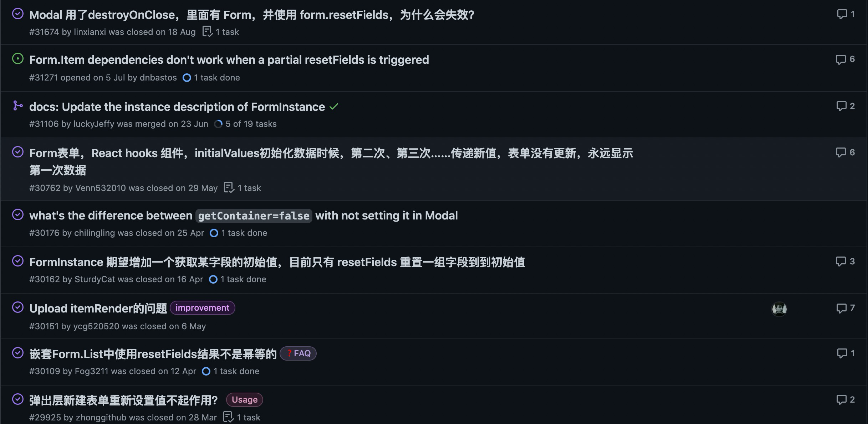The height and width of the screenshot is (424, 868).
Task: Open comments icon on the resetFields dependencies issue
Action: coord(841,59)
